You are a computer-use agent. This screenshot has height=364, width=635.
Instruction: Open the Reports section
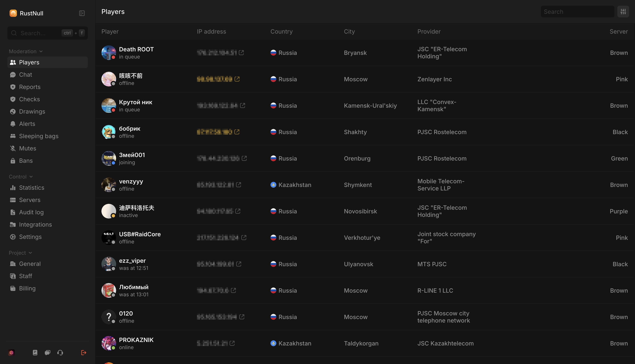[x=30, y=87]
